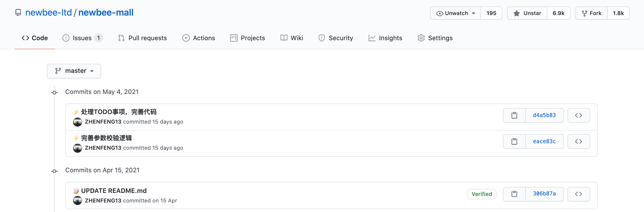This screenshot has height=212, width=644.
Task: Open the UPDATE README.md commit
Action: tap(114, 191)
